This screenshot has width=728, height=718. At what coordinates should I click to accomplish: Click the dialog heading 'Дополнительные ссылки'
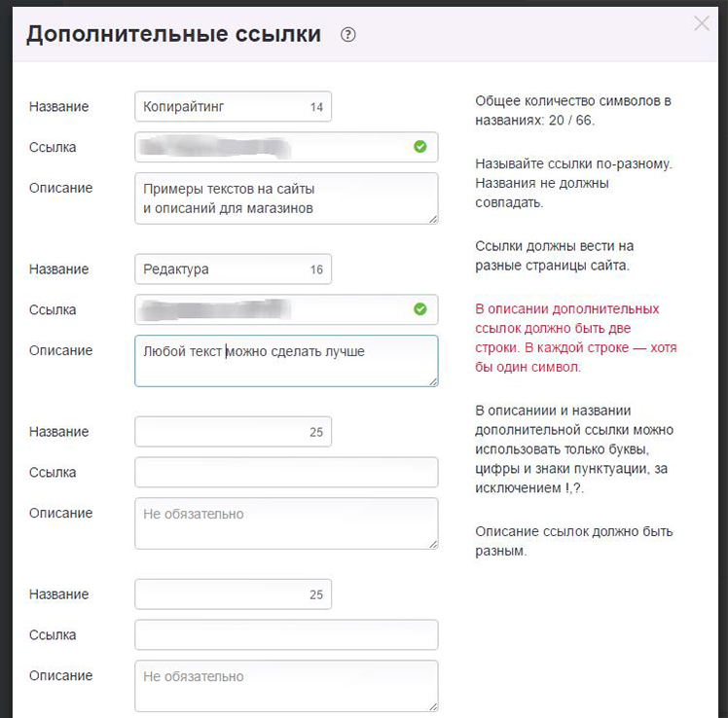pyautogui.click(x=173, y=34)
